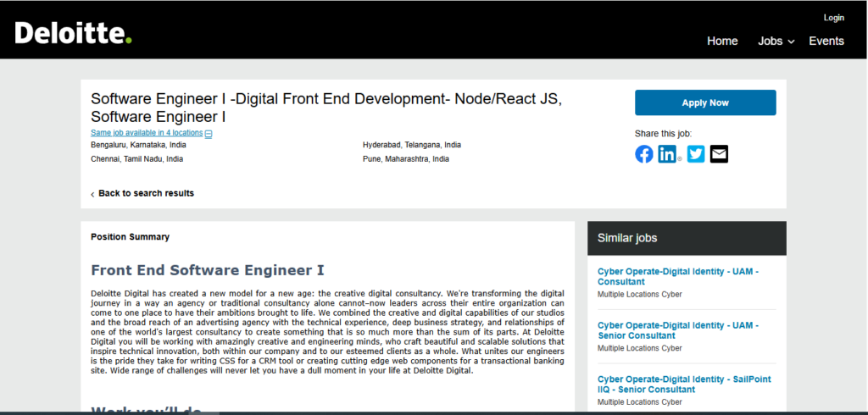This screenshot has width=868, height=415.
Task: Click 'Chennai, Tamil Nadu, India' location text
Action: [x=136, y=159]
